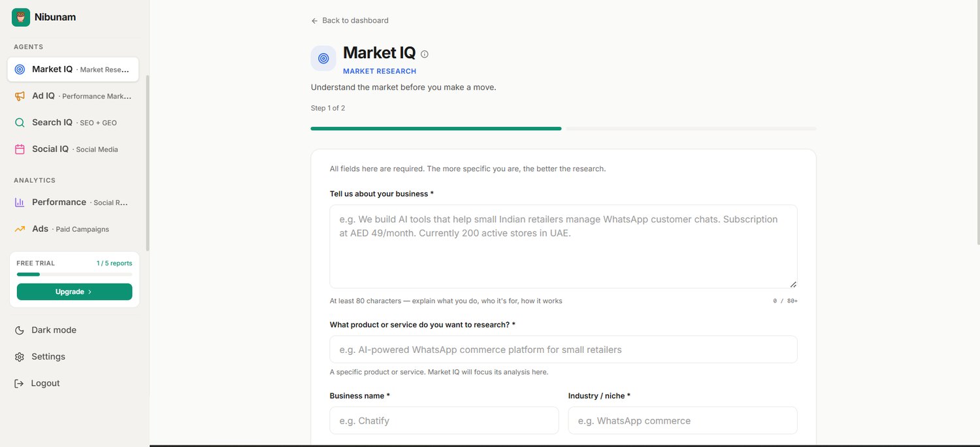Focus the Industry / niche input field
The image size is (980, 447).
[x=683, y=421]
